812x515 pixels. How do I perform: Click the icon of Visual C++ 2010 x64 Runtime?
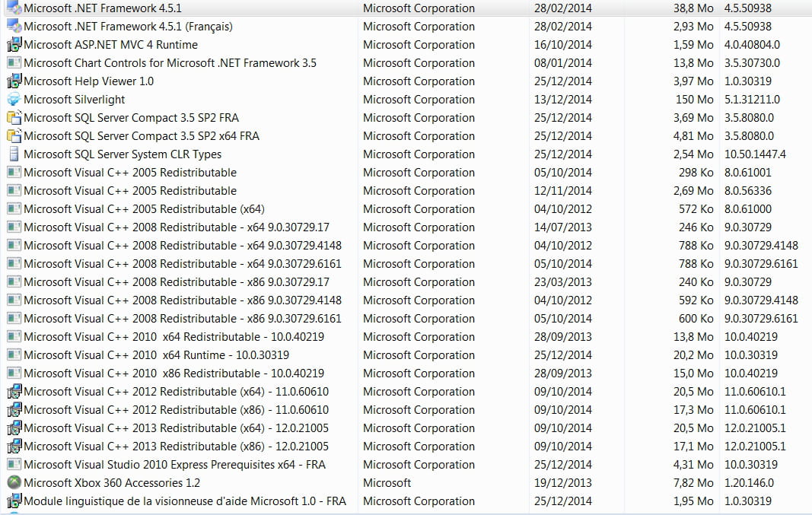coord(14,354)
